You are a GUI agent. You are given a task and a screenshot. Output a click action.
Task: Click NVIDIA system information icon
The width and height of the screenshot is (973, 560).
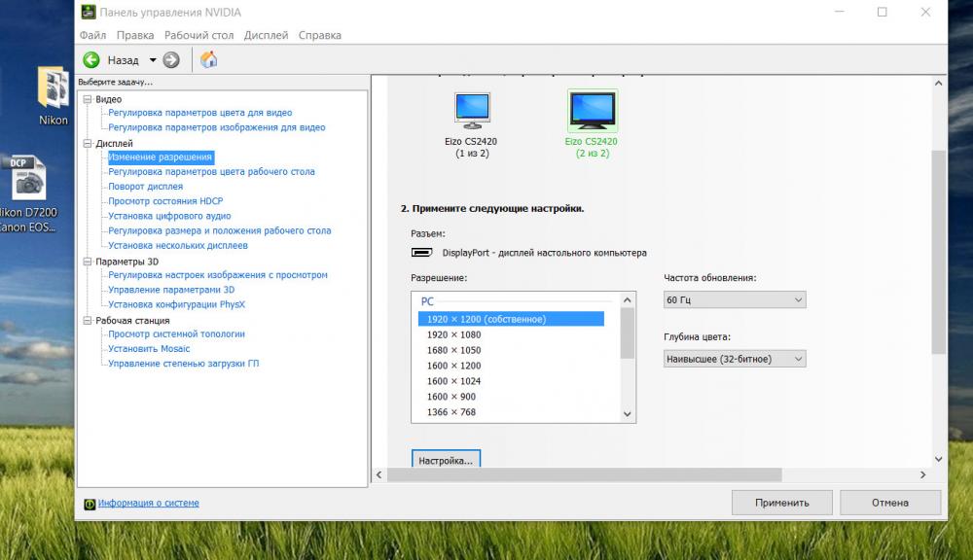pyautogui.click(x=90, y=505)
